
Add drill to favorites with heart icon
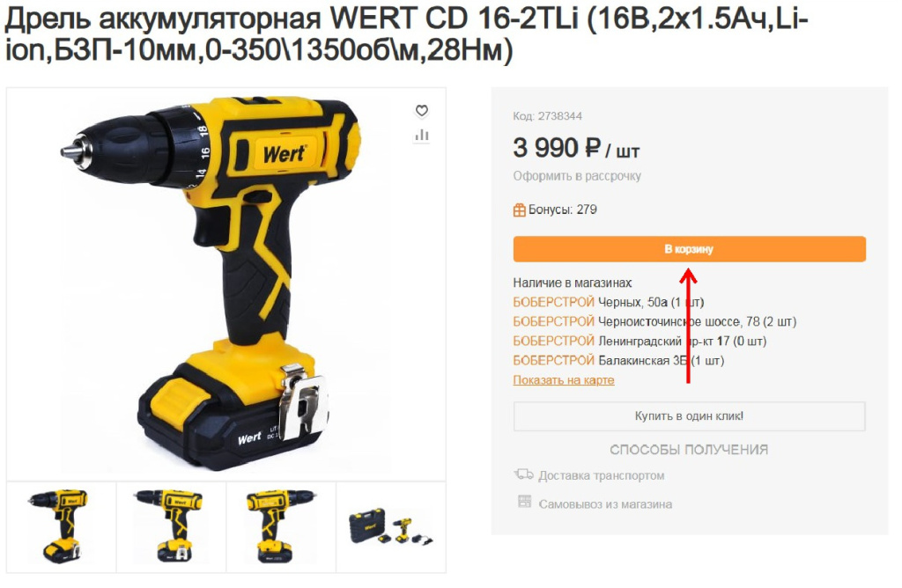pyautogui.click(x=422, y=110)
